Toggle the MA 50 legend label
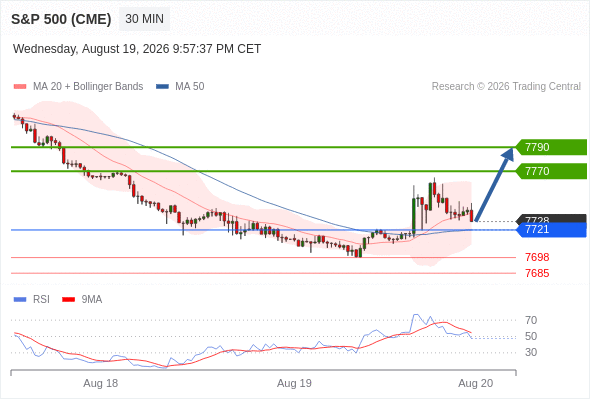This screenshot has width=590, height=400. pos(190,87)
